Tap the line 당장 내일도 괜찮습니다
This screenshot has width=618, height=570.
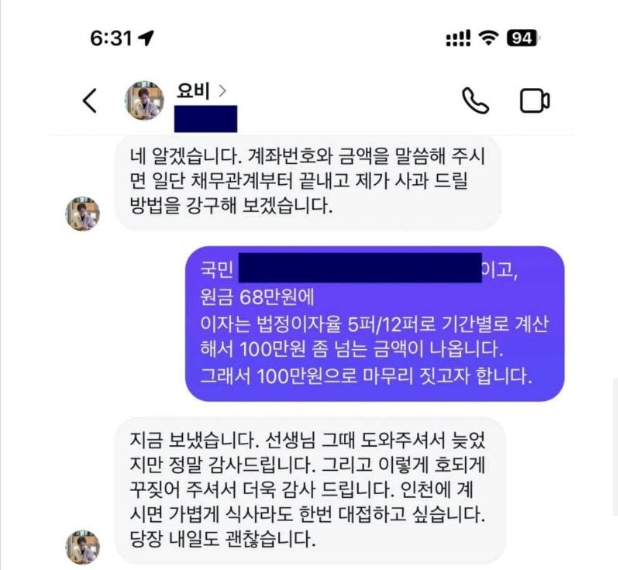[223, 539]
